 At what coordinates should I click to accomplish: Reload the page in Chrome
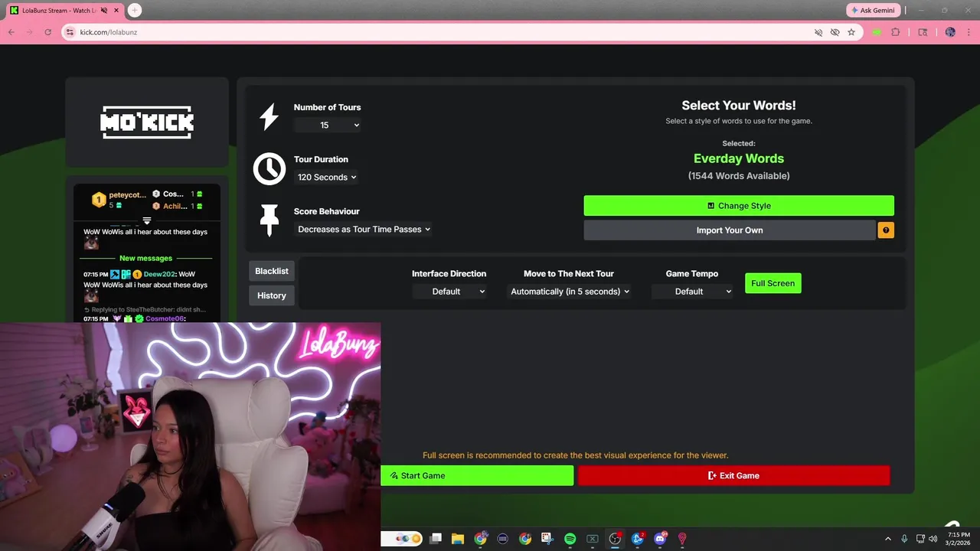tap(48, 32)
